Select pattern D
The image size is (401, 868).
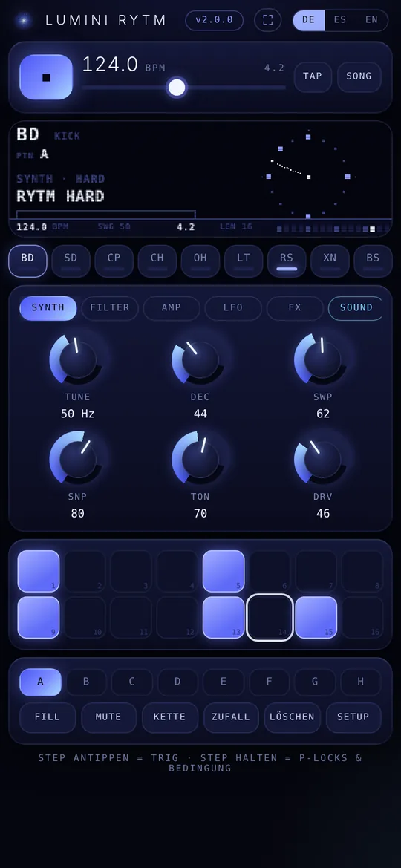177,682
